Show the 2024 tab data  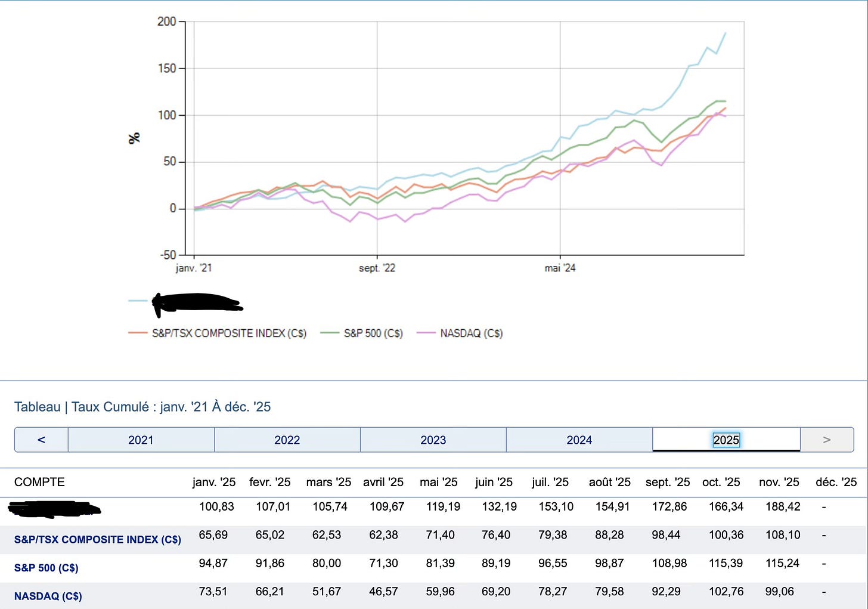579,440
